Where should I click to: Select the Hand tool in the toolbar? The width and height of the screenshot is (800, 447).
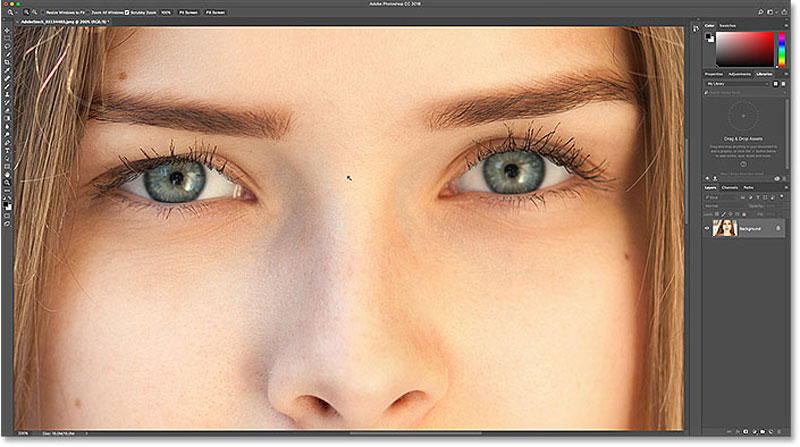click(7, 173)
